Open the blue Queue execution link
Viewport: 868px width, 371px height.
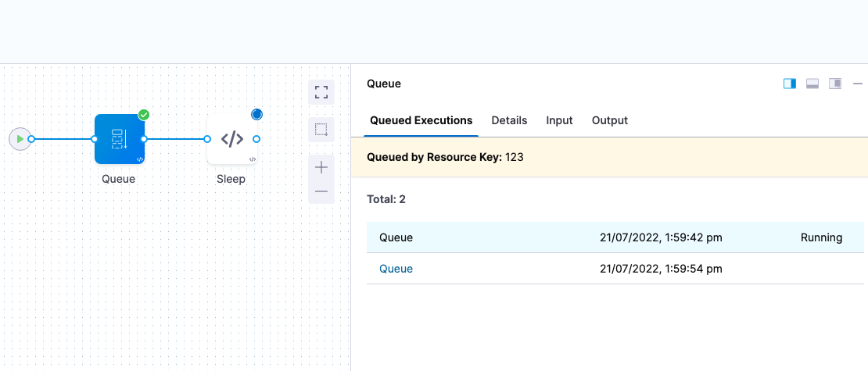tap(396, 269)
